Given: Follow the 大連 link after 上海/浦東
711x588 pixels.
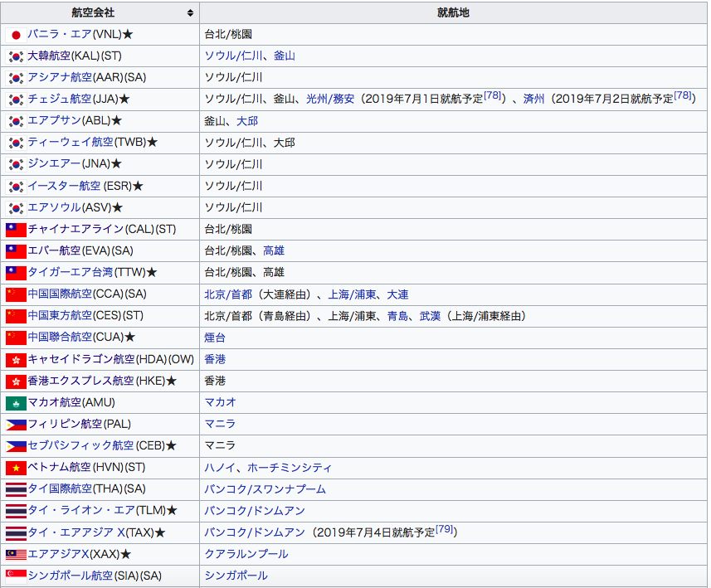Looking at the screenshot, I should point(397,294).
